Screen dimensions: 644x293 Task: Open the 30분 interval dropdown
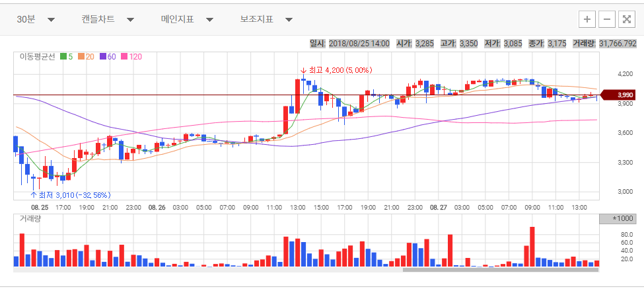click(x=36, y=19)
